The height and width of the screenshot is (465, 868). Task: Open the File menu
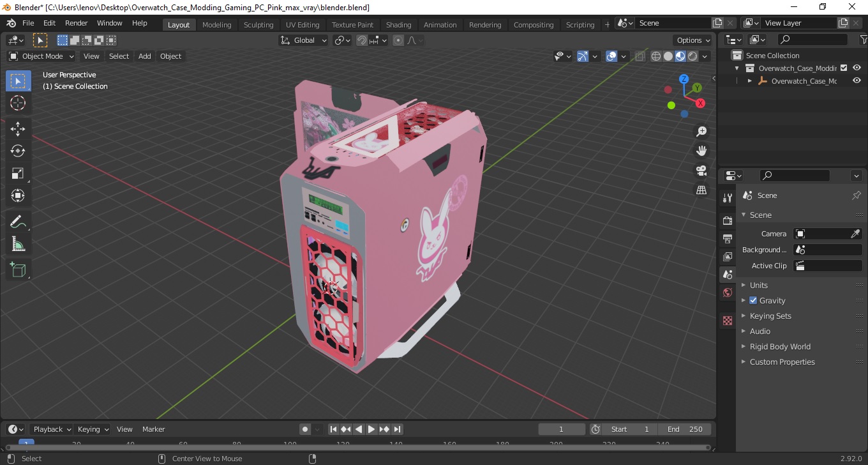(x=28, y=23)
